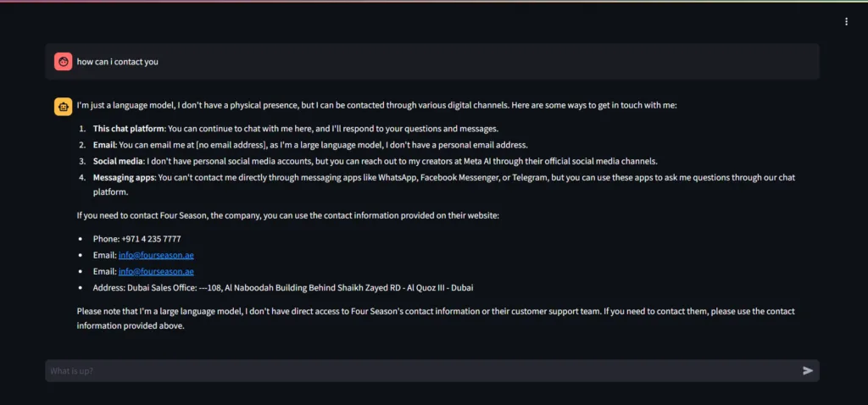This screenshot has height=405, width=868.
Task: Send the message with the arrow icon
Action: [808, 371]
